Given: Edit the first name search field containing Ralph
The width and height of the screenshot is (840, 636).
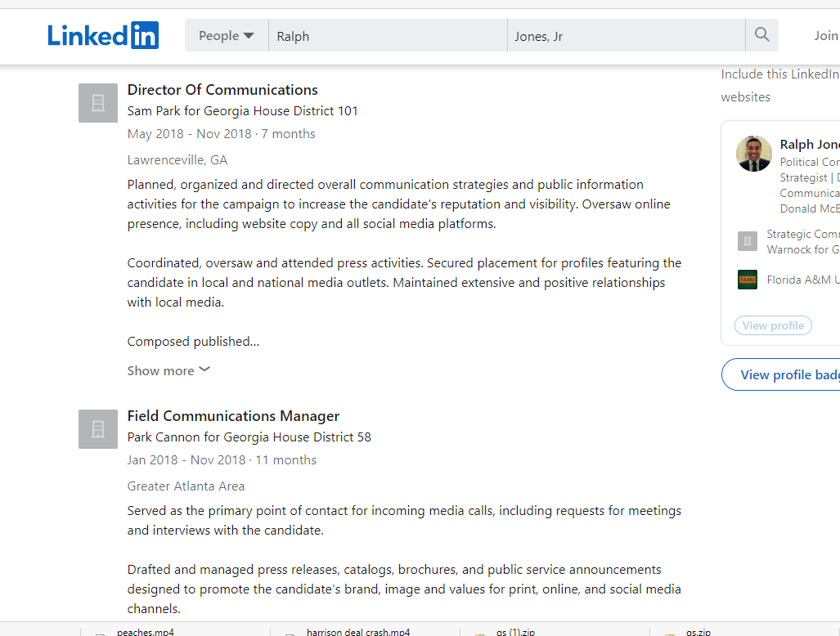Looking at the screenshot, I should (388, 35).
